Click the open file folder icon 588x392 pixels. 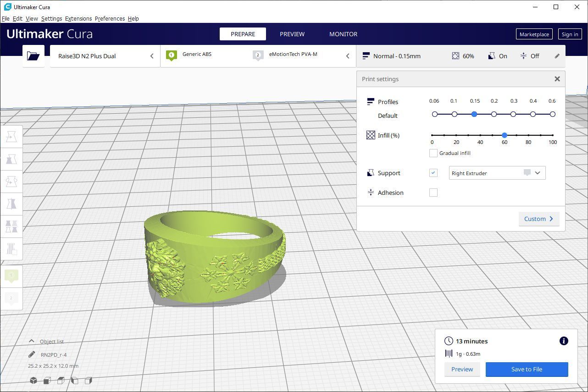coord(33,56)
